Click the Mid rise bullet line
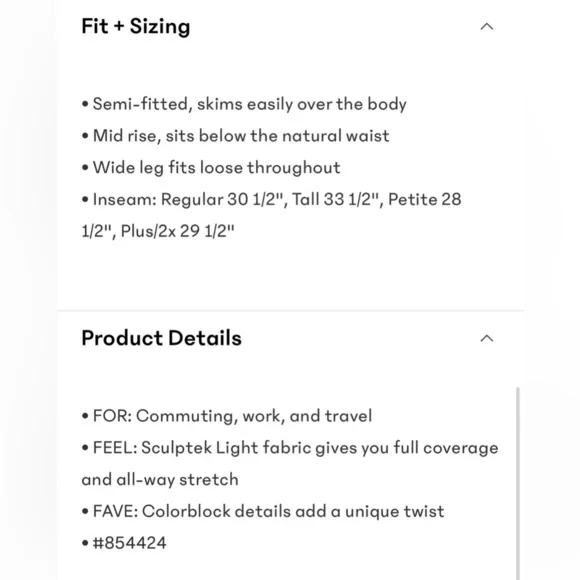The image size is (580, 580). pyautogui.click(x=235, y=136)
